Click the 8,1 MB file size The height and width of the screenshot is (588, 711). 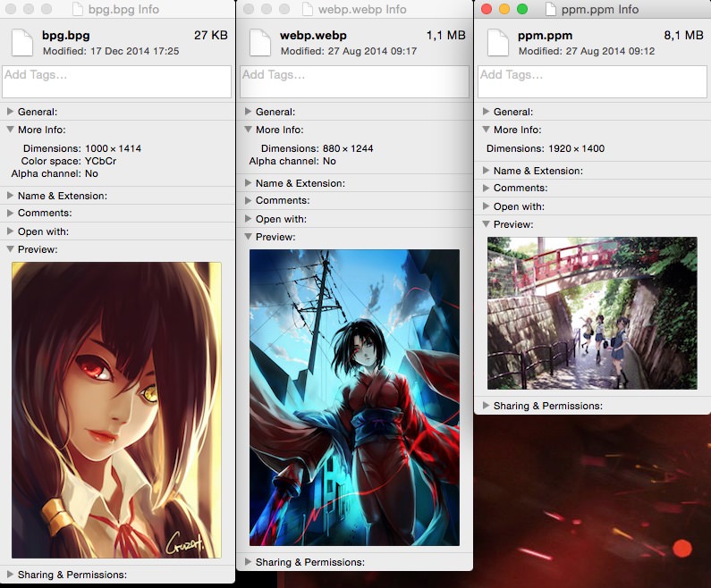point(684,36)
